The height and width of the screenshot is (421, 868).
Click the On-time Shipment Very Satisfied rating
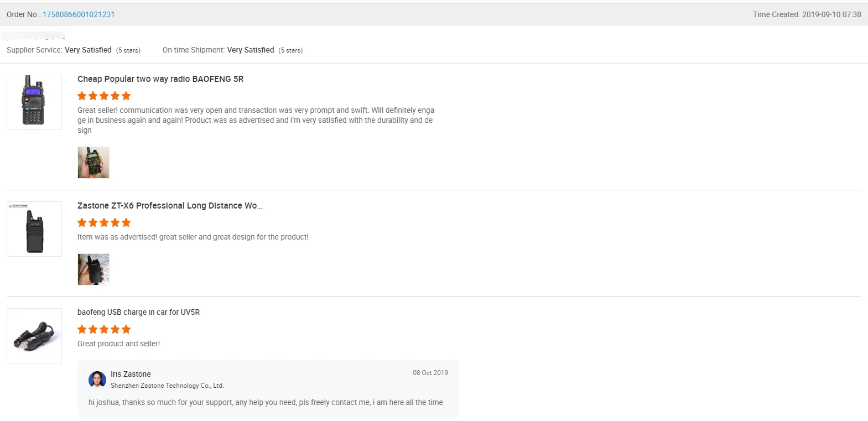pos(251,50)
